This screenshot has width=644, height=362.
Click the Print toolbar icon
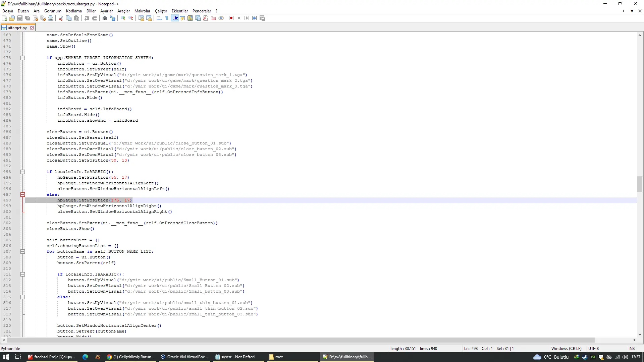point(51,18)
